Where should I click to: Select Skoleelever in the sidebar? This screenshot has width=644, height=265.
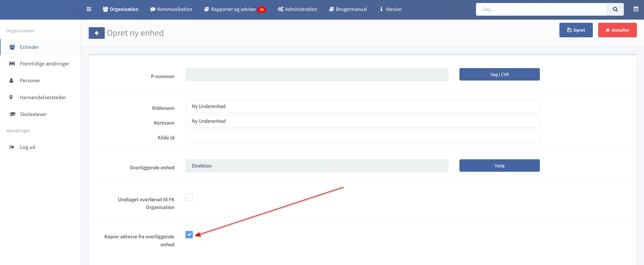point(33,114)
